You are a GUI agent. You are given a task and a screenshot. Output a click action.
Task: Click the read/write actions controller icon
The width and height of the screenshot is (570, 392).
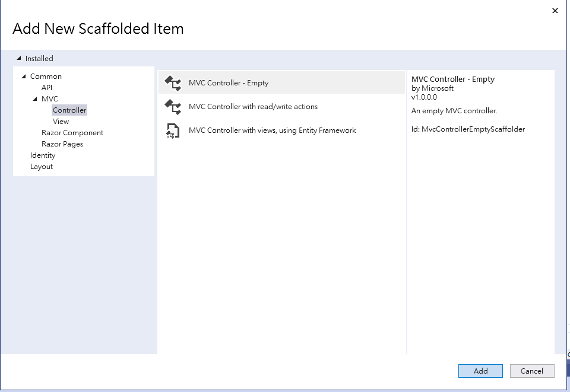(x=172, y=107)
